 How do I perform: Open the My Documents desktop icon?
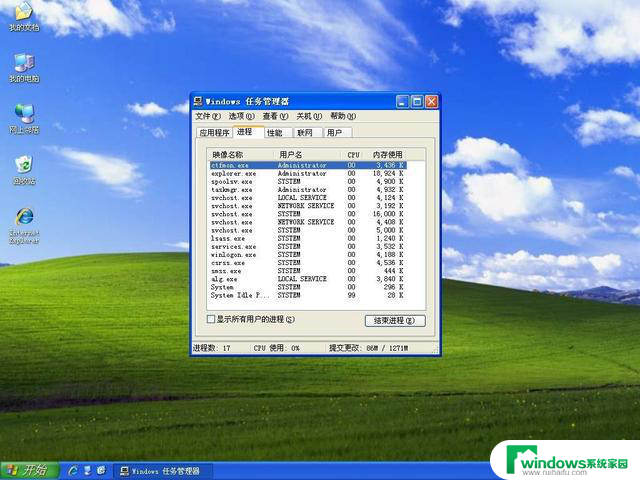[24, 16]
